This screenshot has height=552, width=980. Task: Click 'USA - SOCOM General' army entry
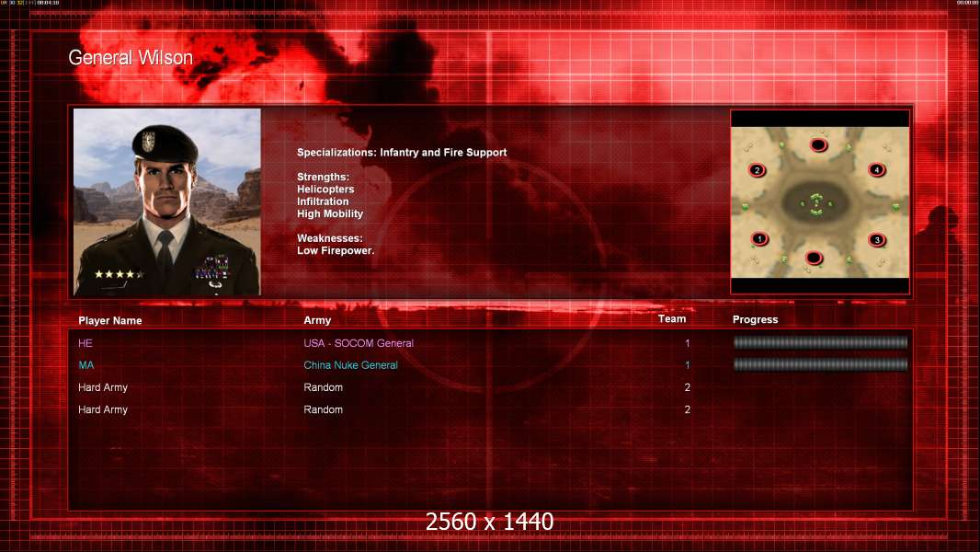[x=359, y=343]
